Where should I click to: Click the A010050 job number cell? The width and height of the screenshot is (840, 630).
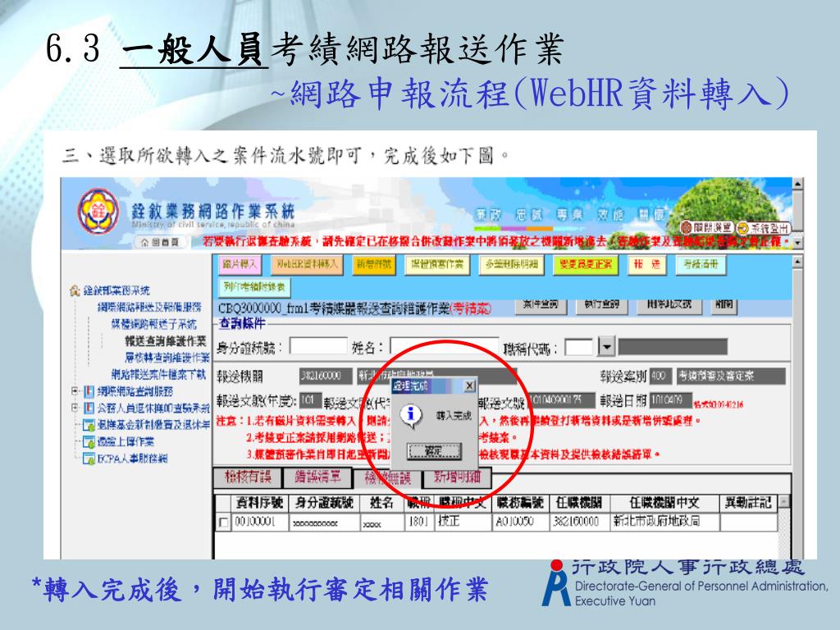[x=520, y=522]
